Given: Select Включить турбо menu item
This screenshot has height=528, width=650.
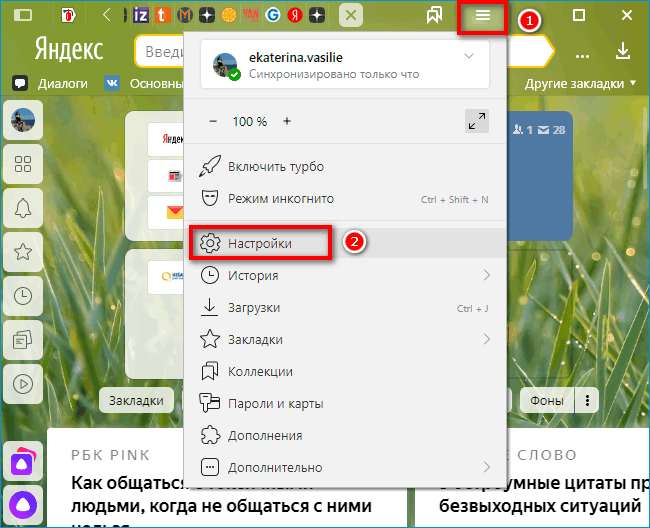Looking at the screenshot, I should [x=345, y=167].
